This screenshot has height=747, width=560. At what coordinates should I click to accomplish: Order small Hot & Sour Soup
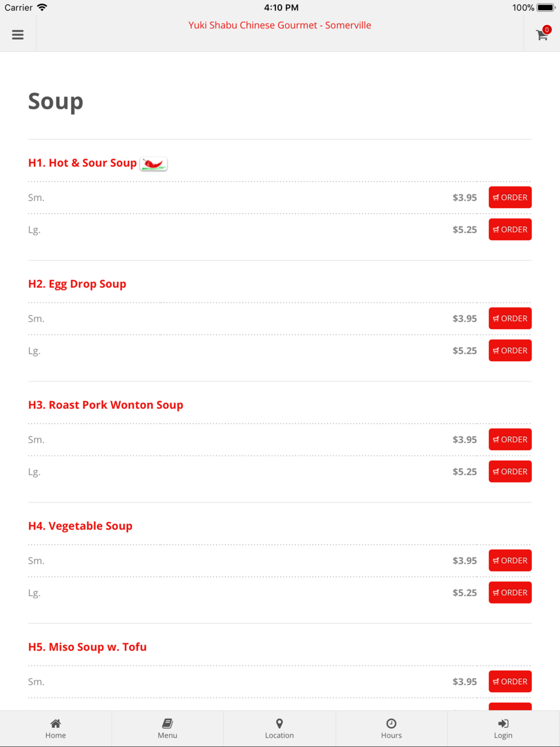[x=510, y=197]
